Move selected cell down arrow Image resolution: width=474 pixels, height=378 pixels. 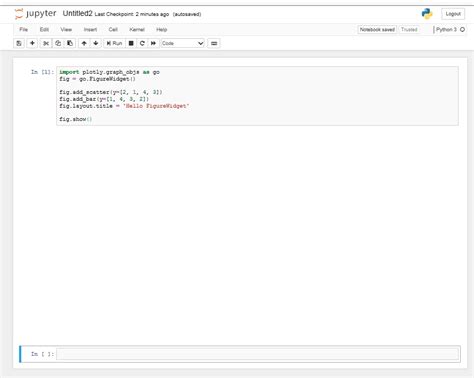96,43
